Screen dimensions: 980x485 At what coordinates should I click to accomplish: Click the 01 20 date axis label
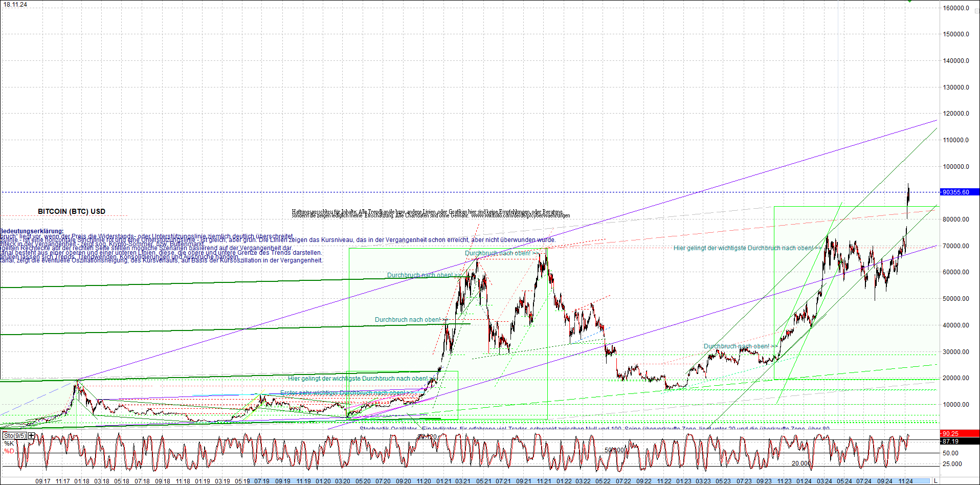pyautogui.click(x=323, y=481)
